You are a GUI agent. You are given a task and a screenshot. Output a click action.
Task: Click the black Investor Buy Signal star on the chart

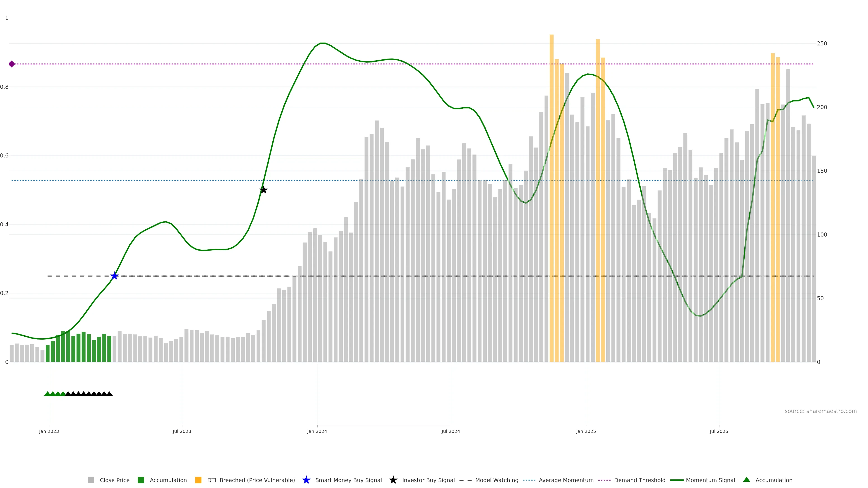point(264,190)
